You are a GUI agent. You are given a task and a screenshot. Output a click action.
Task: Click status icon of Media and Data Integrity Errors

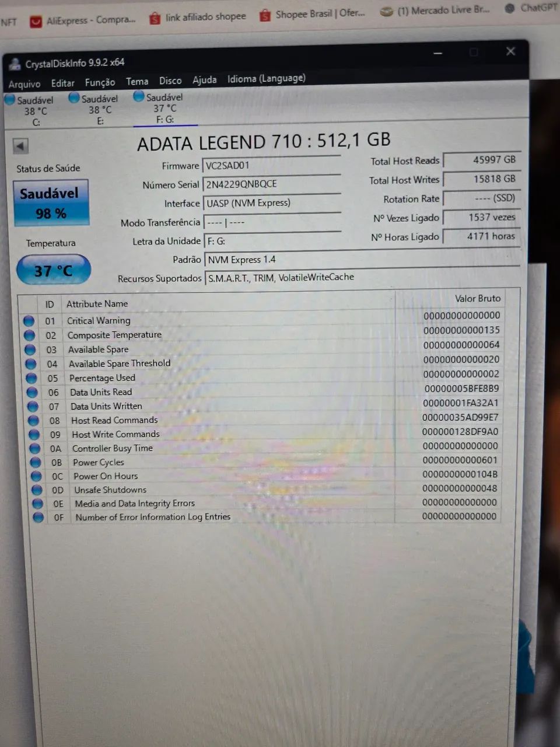tap(37, 504)
